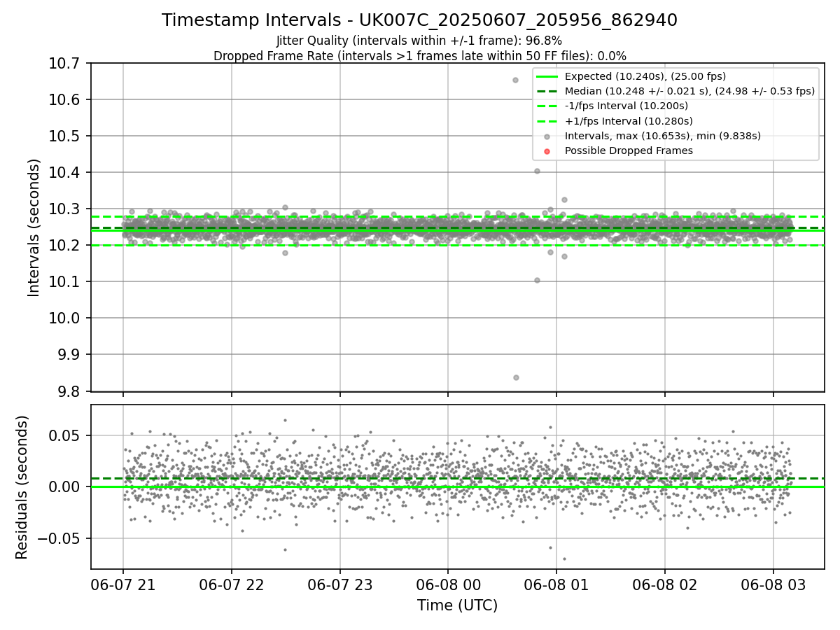The height and width of the screenshot is (630, 840).
Task: Click the "Median (10.248 +/- 0.021 s)" legend entry
Action: coord(689,91)
